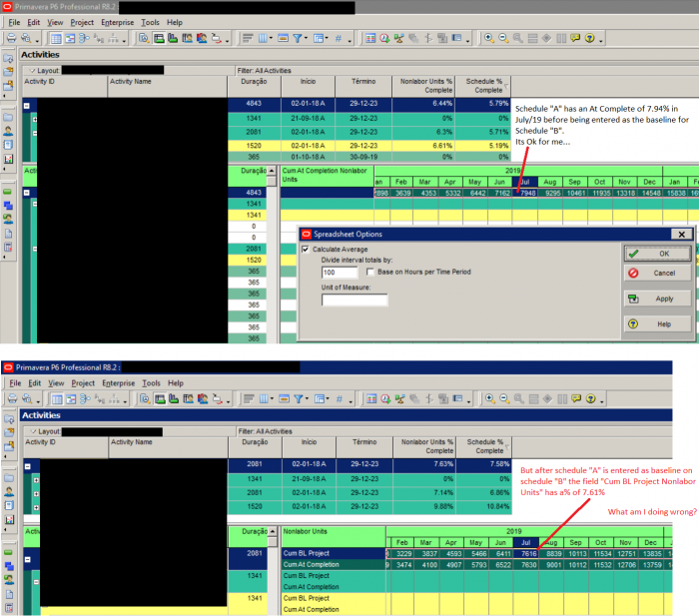Image resolution: width=699 pixels, height=616 pixels.
Task: Select the Activity Table icon in the upper toolbar
Action: [x=56, y=38]
